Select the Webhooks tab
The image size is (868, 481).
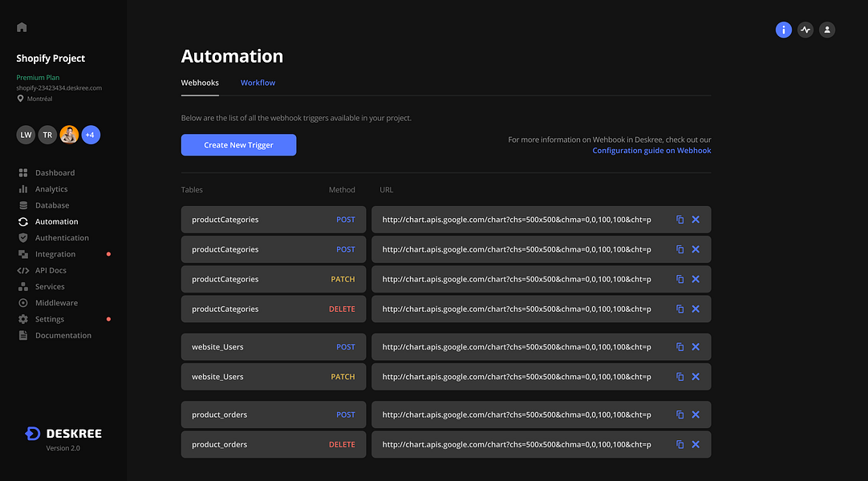[200, 83]
